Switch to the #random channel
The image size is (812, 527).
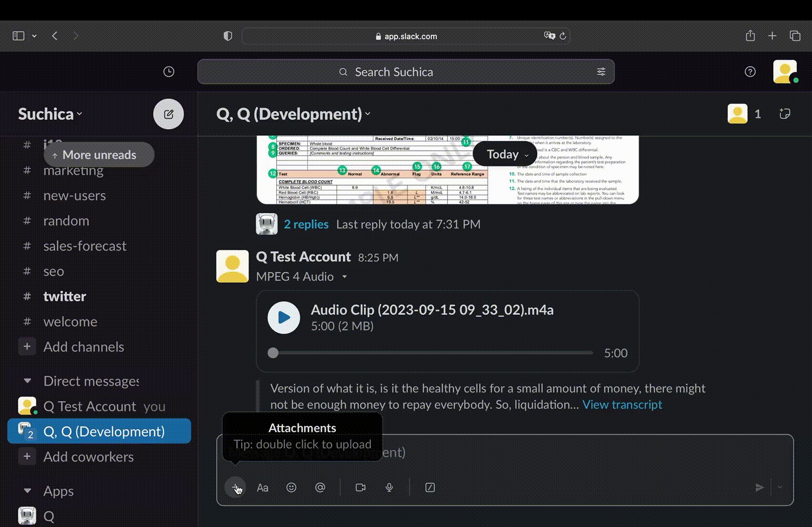[x=66, y=221]
